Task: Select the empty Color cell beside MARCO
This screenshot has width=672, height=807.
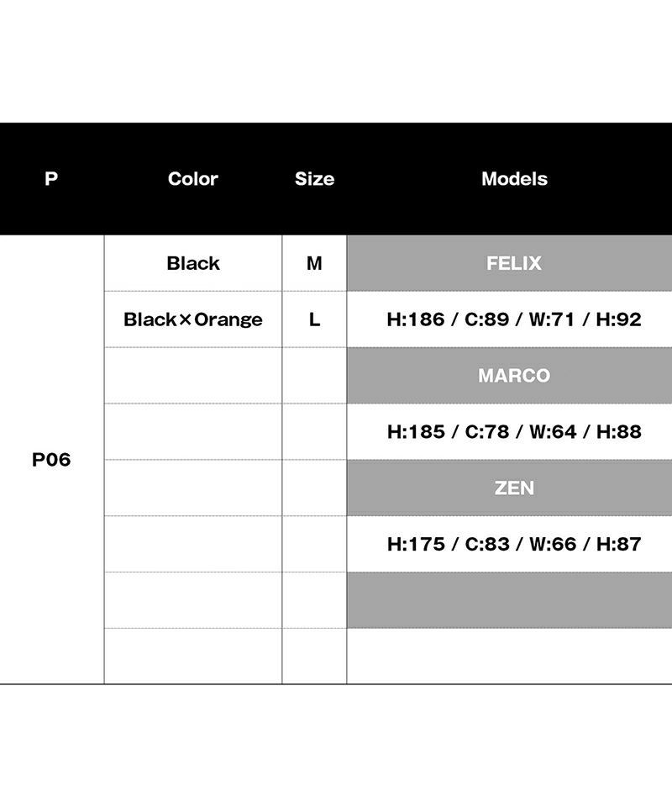Action: [193, 376]
